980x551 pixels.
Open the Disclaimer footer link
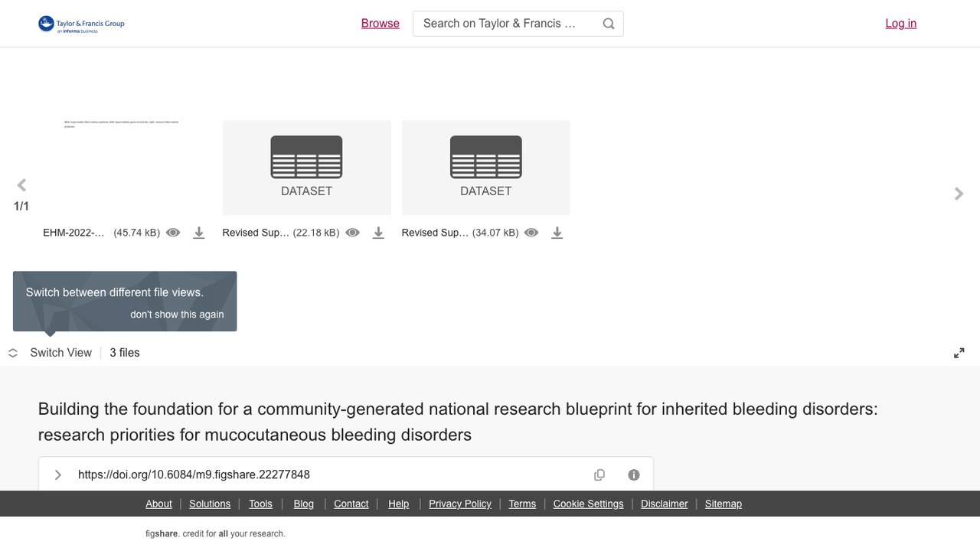pos(665,504)
